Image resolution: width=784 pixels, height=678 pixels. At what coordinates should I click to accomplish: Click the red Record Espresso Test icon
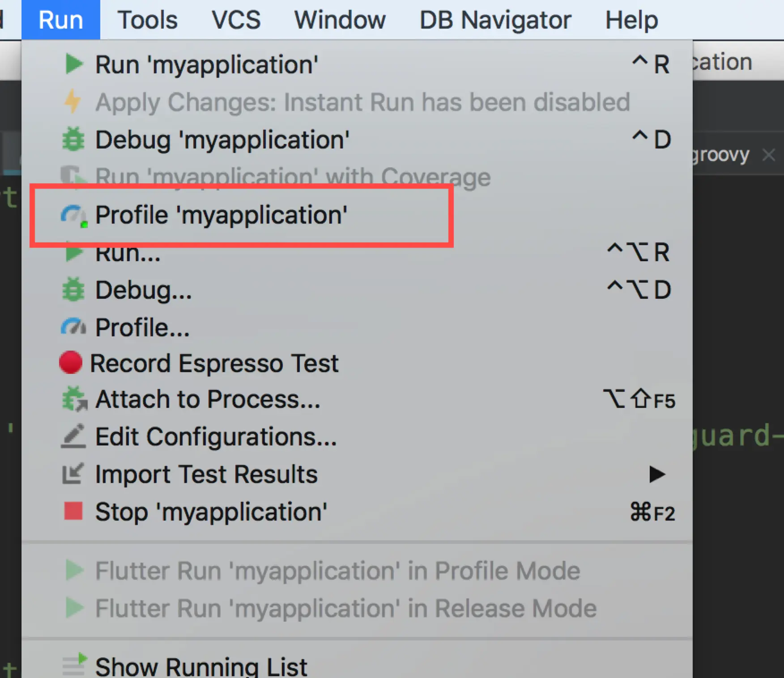click(71, 362)
